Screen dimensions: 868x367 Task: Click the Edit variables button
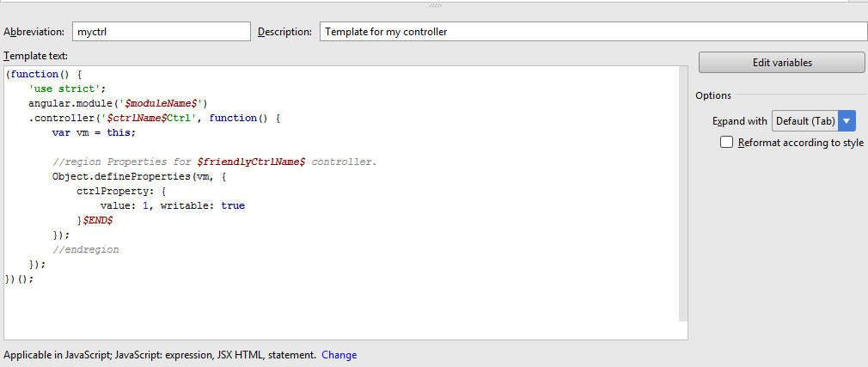(781, 63)
